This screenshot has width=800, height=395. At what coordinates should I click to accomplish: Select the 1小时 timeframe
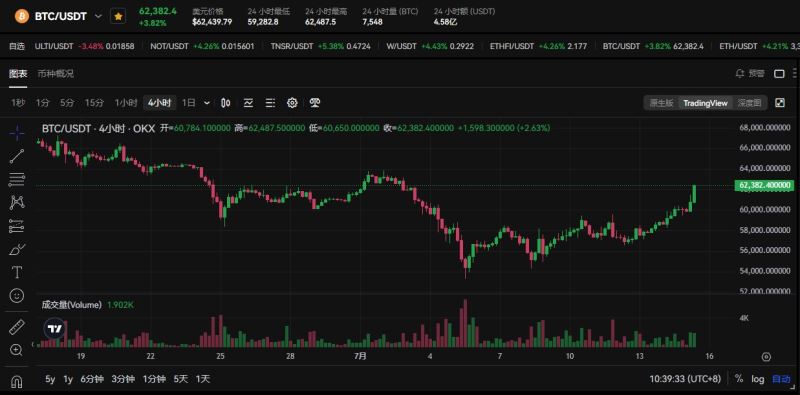coord(126,103)
